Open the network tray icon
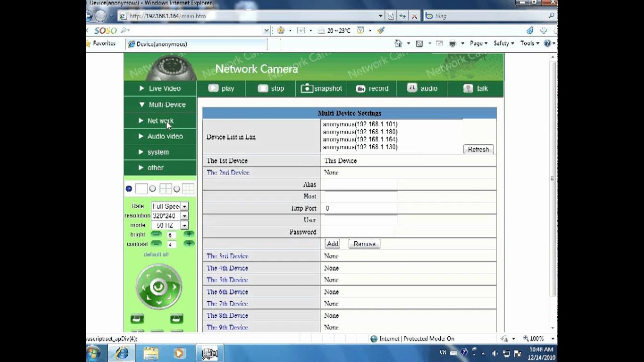 tap(506, 353)
